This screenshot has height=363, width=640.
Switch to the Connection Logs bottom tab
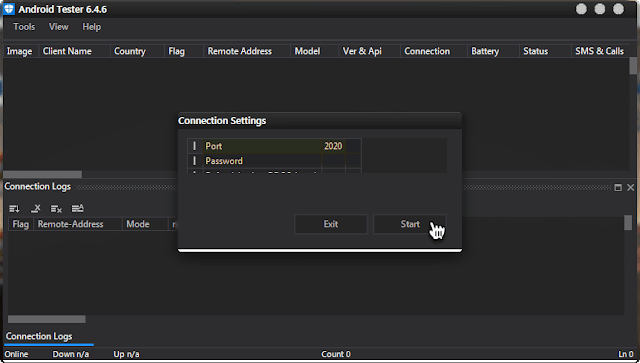pyautogui.click(x=39, y=336)
